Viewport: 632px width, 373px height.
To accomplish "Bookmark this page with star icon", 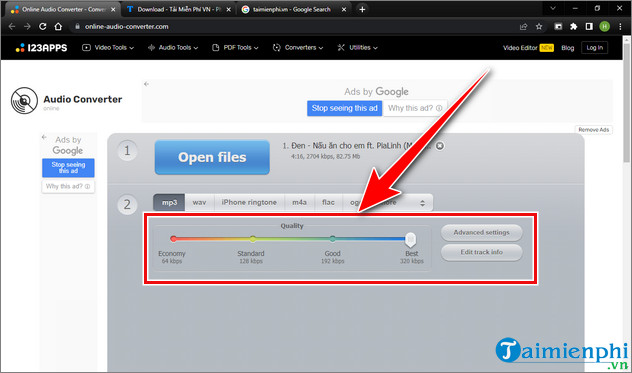I will click(x=539, y=27).
